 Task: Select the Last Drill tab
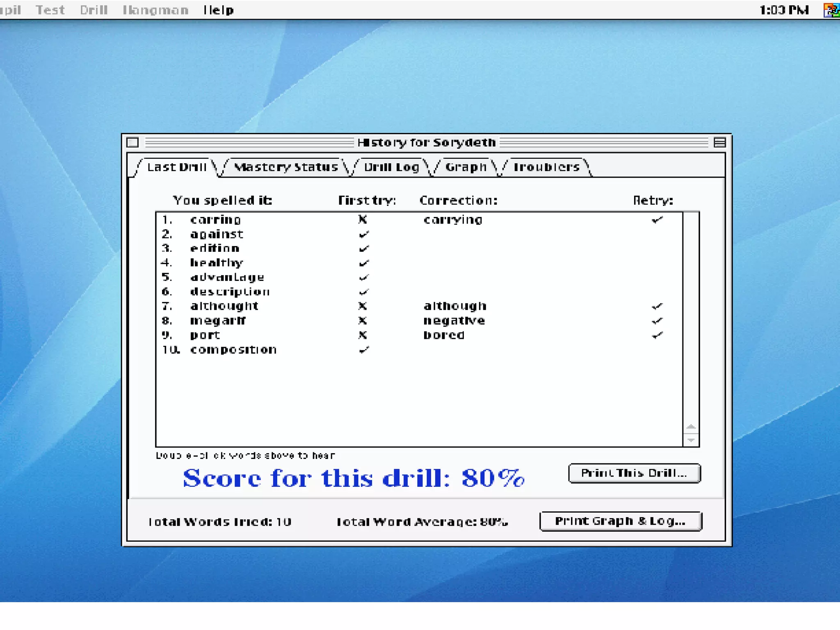pyautogui.click(x=177, y=167)
